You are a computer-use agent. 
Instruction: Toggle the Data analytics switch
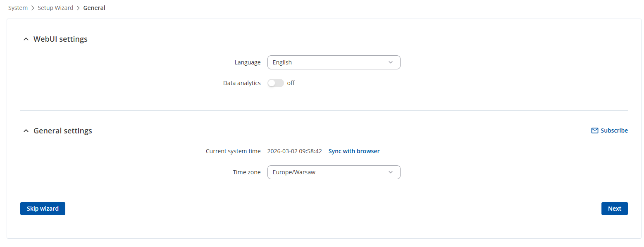276,83
